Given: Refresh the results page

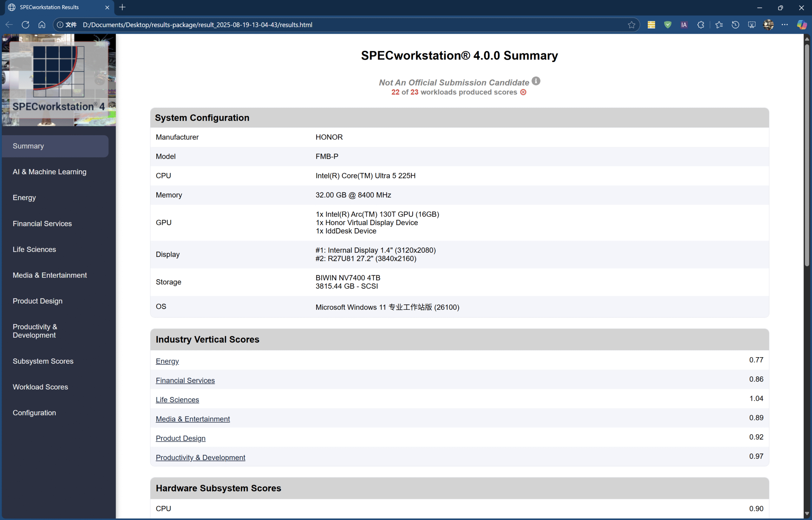Looking at the screenshot, I should (x=26, y=25).
